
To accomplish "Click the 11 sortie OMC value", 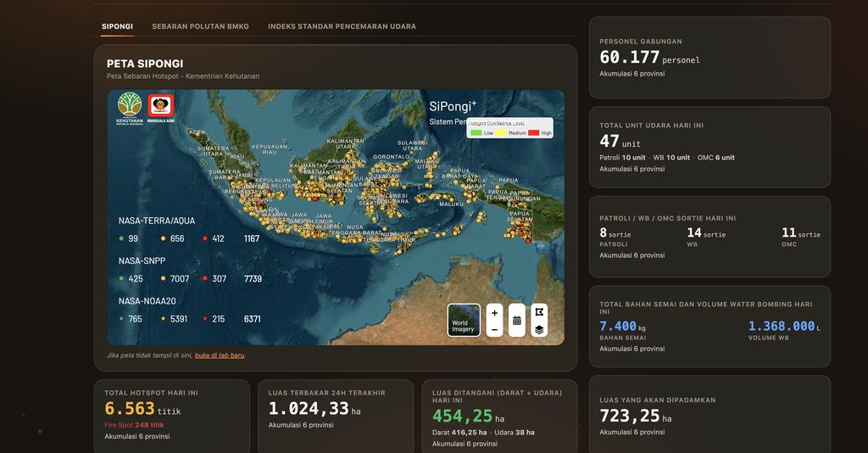I will click(x=801, y=233).
